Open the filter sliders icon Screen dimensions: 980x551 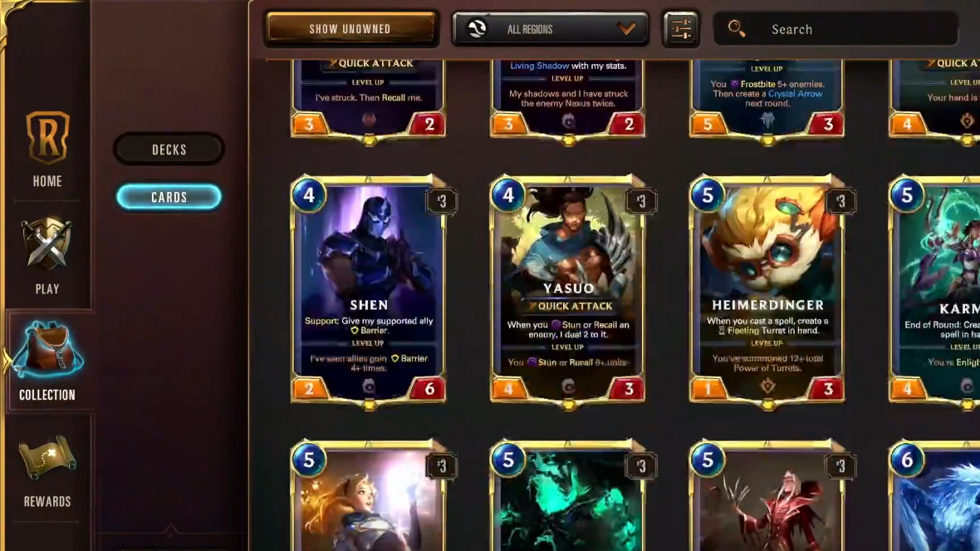681,29
